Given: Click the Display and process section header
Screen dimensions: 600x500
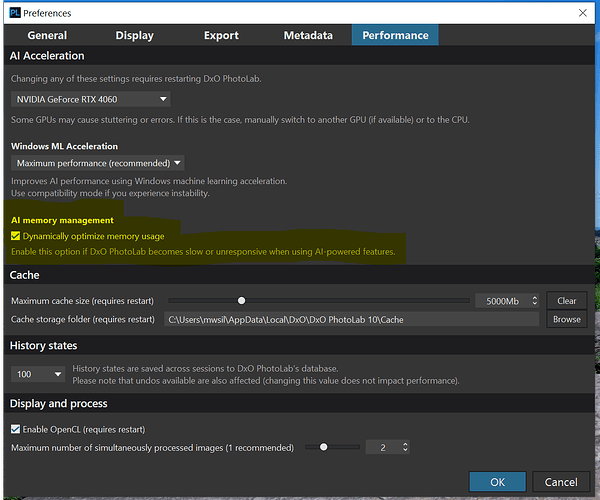Looking at the screenshot, I should [x=59, y=403].
